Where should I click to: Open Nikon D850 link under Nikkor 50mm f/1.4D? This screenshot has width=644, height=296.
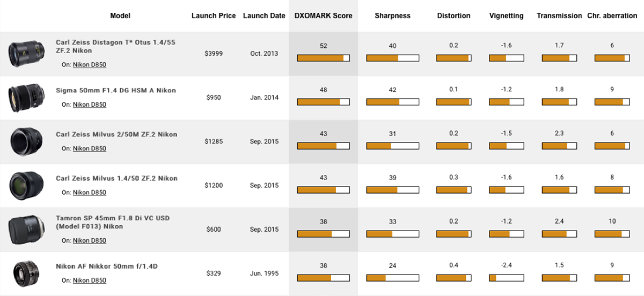point(90,280)
